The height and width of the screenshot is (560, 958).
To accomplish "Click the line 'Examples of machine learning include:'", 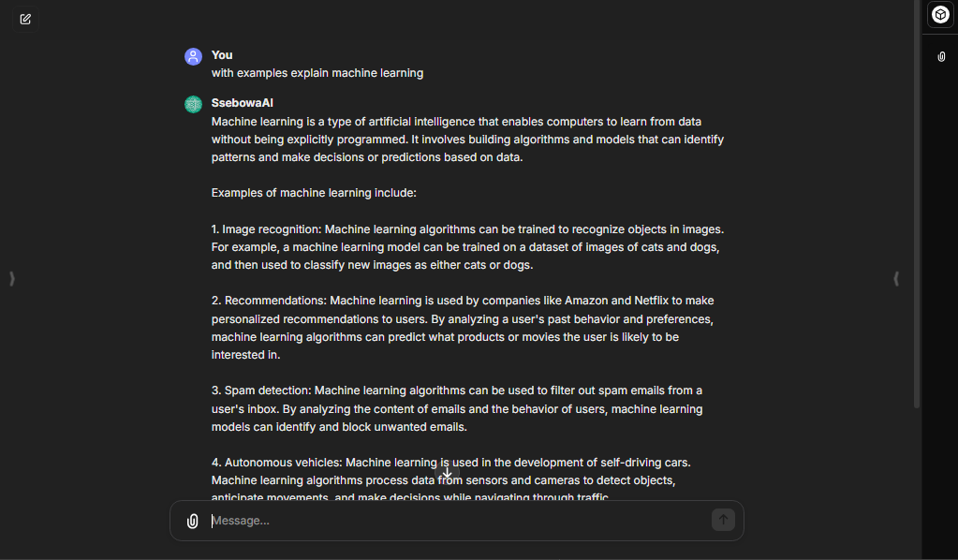I will (x=314, y=193).
